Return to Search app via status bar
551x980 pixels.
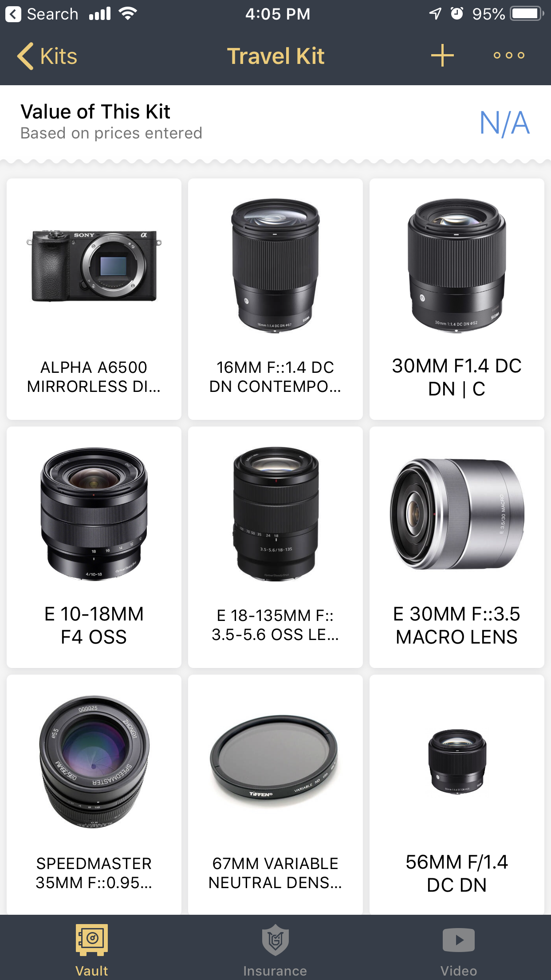(x=42, y=14)
